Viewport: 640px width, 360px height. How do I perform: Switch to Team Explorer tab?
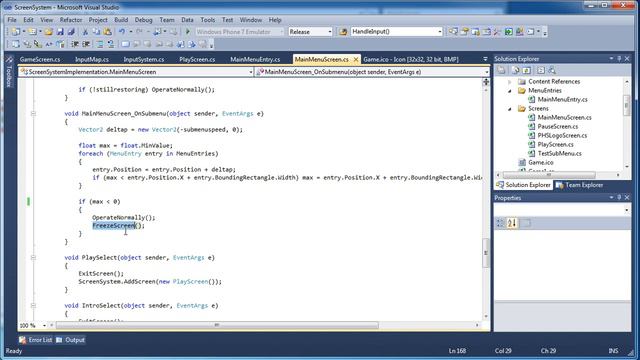click(579, 185)
